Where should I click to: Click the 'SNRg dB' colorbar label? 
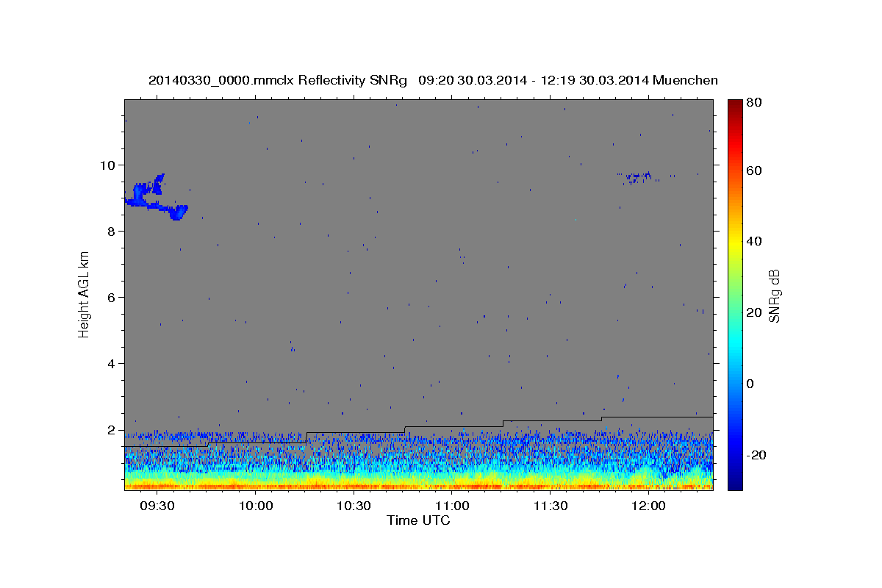774,295
